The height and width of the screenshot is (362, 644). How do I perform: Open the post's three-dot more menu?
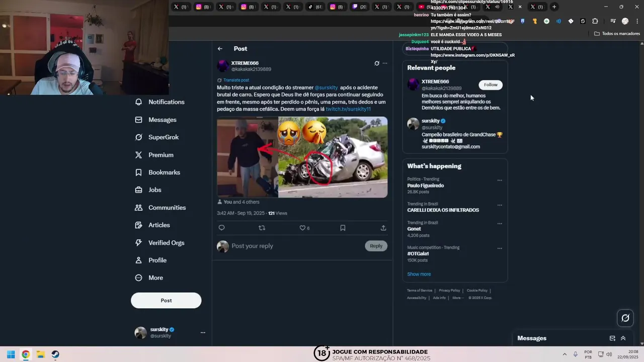385,63
